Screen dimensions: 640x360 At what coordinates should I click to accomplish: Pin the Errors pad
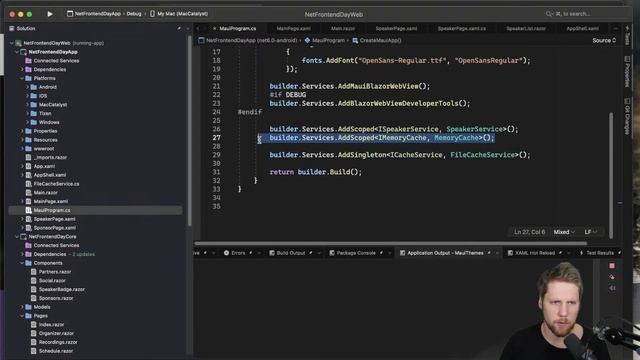click(251, 253)
